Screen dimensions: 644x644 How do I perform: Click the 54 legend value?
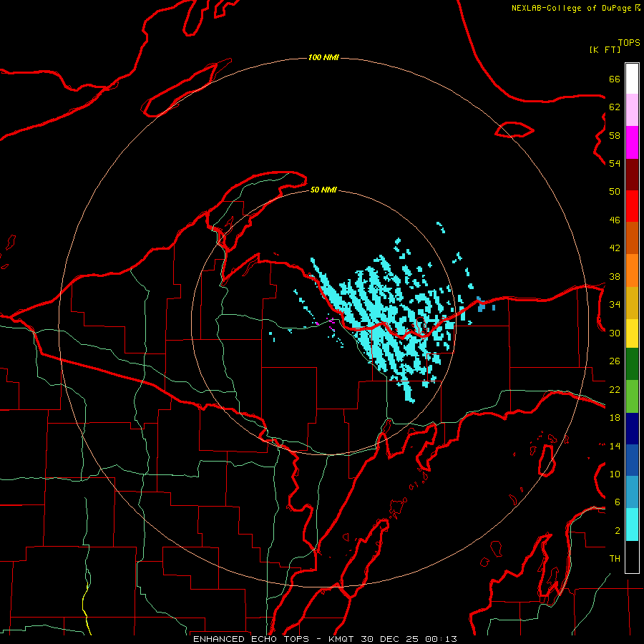615,163
